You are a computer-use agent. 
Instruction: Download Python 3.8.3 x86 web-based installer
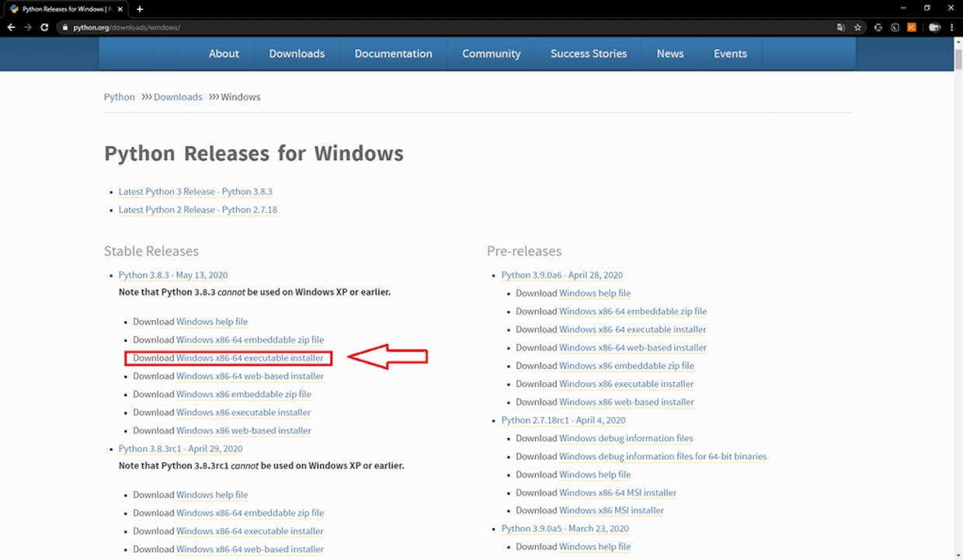coord(244,430)
